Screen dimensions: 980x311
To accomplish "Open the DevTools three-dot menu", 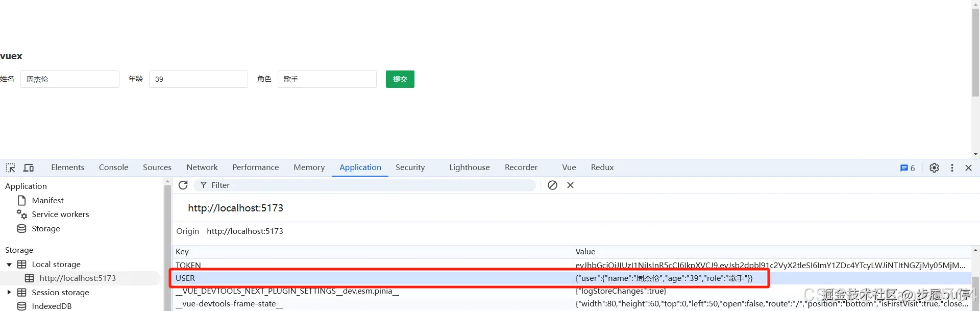I will click(x=952, y=168).
